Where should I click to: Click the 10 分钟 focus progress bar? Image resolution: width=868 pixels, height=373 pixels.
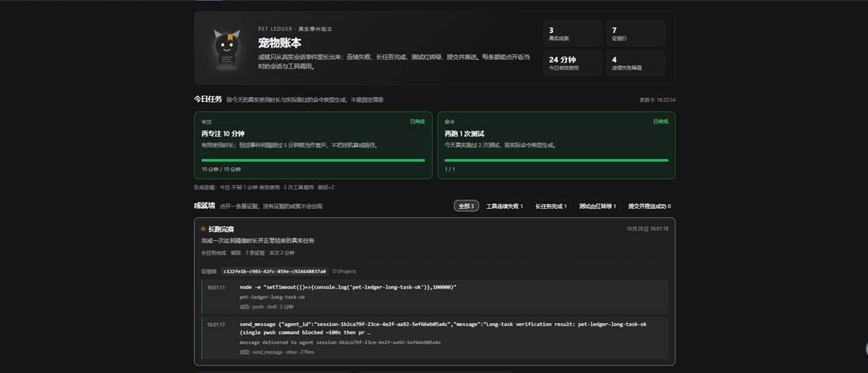click(x=313, y=160)
